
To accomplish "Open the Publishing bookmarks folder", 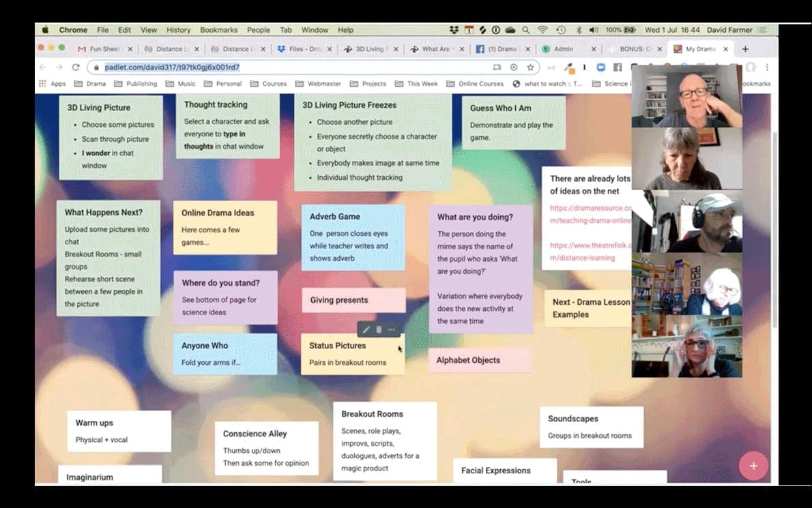I will click(x=136, y=84).
